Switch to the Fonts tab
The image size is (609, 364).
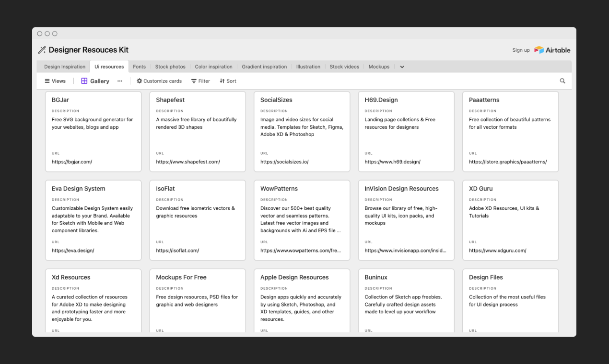[x=139, y=67]
